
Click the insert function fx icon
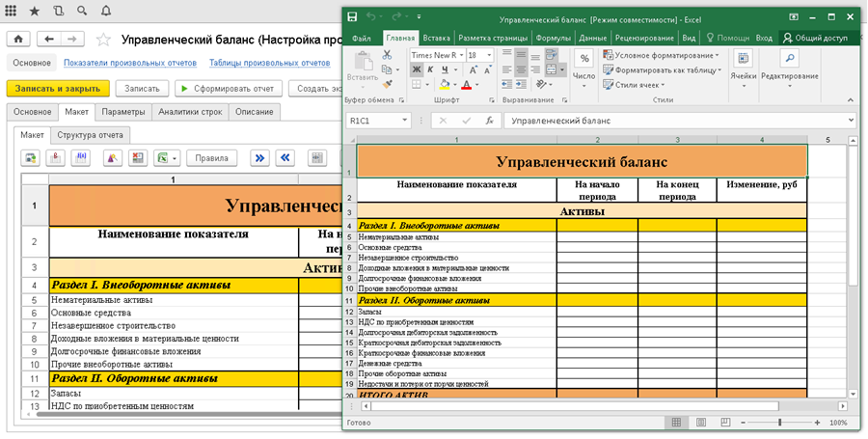[x=490, y=122]
